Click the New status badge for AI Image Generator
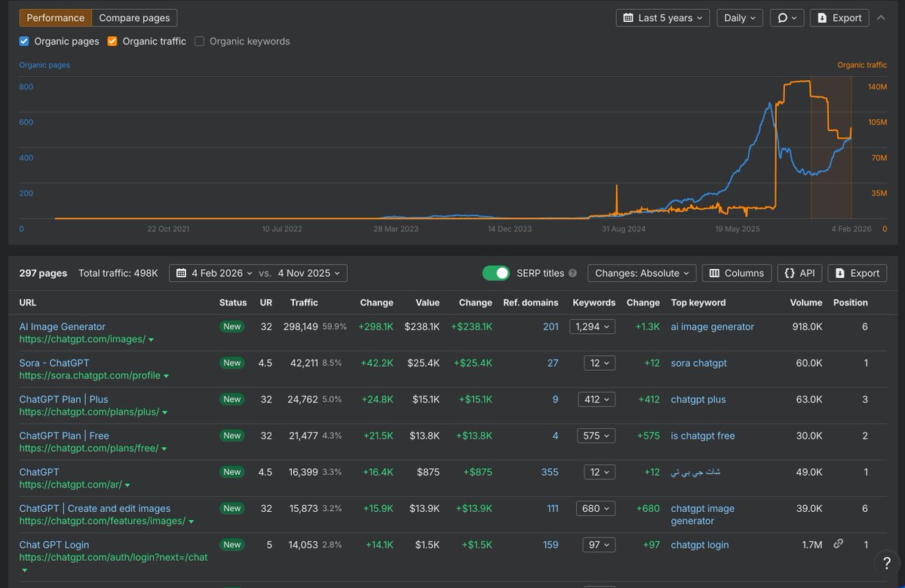The image size is (905, 588). coord(232,326)
